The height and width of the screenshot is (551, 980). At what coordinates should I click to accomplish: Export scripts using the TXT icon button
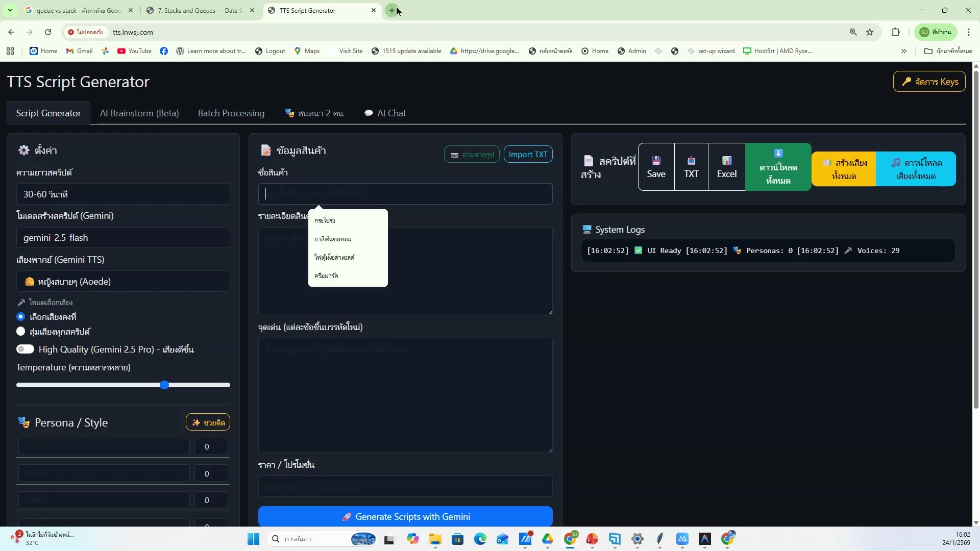(691, 167)
